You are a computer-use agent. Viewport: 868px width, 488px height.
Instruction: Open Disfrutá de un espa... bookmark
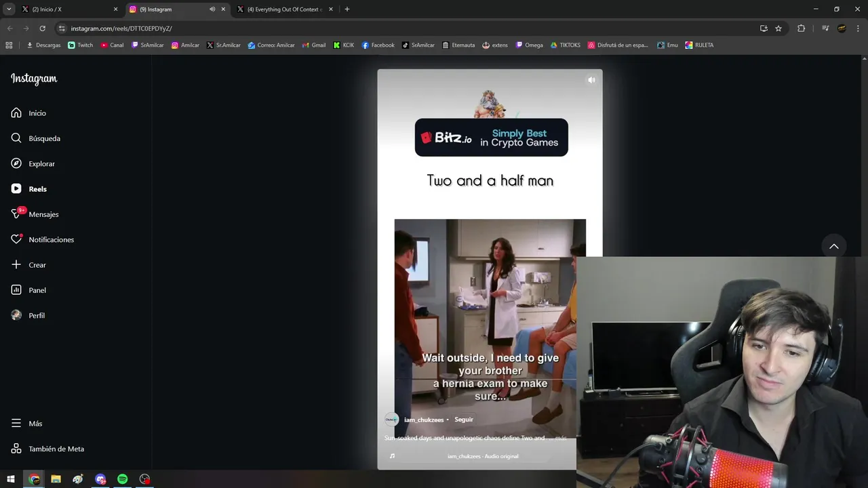(618, 45)
